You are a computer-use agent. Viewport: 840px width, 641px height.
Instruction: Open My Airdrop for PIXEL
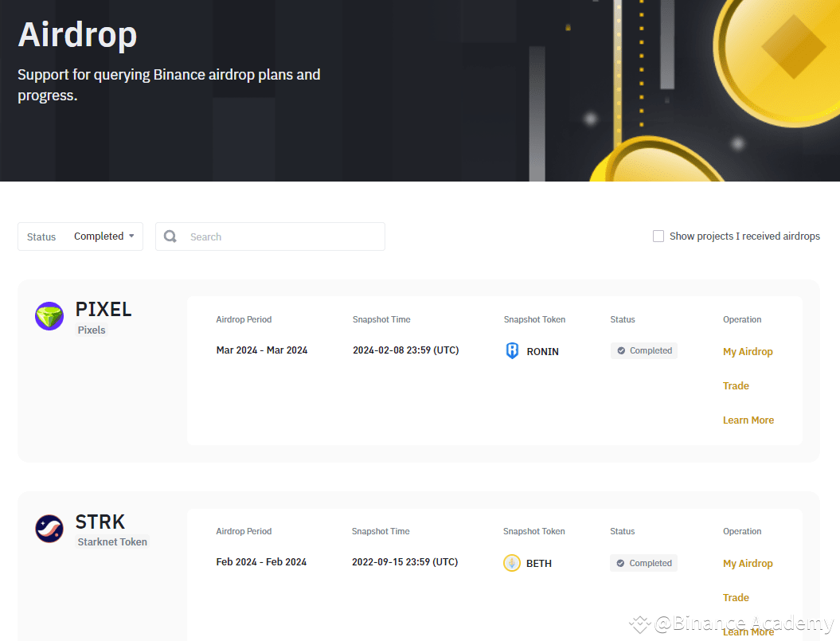tap(748, 351)
